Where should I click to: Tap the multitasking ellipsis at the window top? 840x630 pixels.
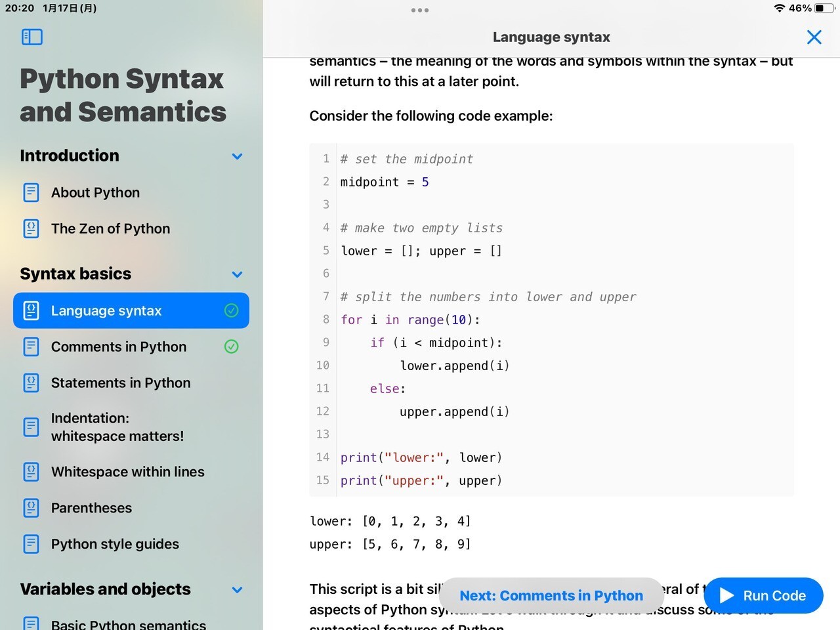coord(419,10)
